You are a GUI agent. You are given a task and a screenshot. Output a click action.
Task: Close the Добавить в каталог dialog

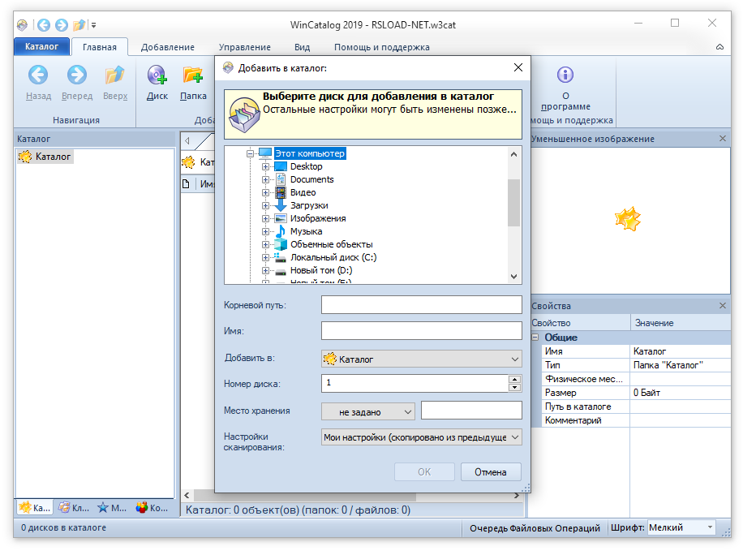[x=518, y=67]
